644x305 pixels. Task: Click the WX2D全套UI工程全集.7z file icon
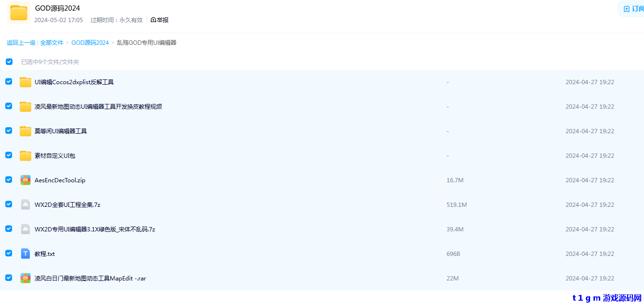pyautogui.click(x=25, y=205)
